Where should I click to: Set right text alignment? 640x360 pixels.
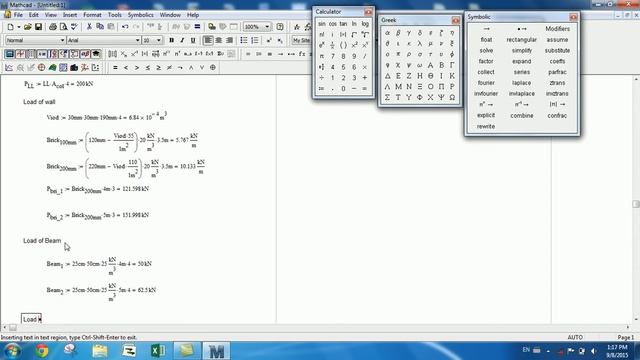click(x=229, y=40)
